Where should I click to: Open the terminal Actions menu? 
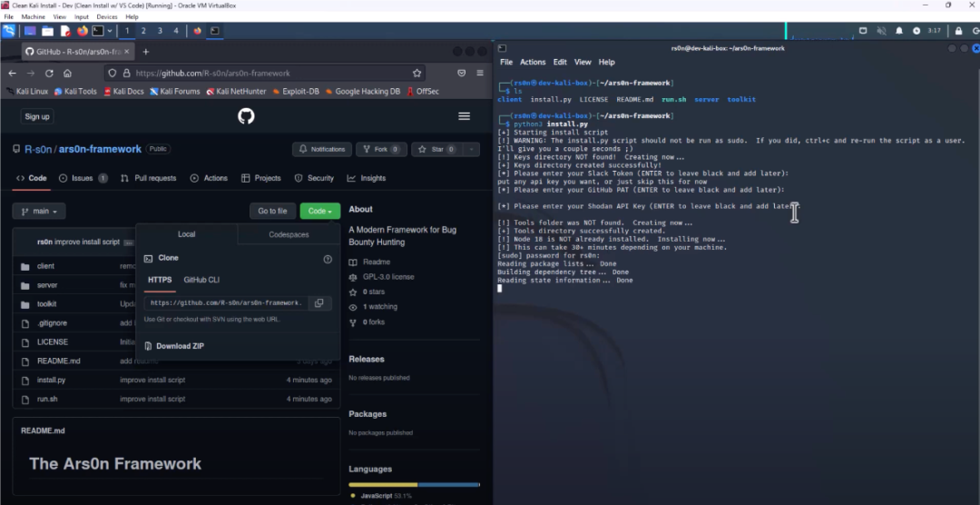click(533, 62)
